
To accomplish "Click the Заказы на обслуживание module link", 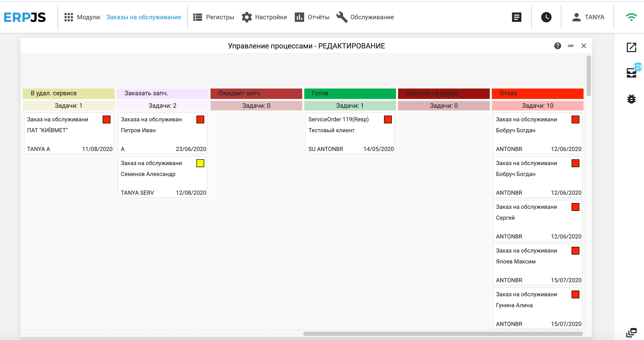I will [144, 17].
